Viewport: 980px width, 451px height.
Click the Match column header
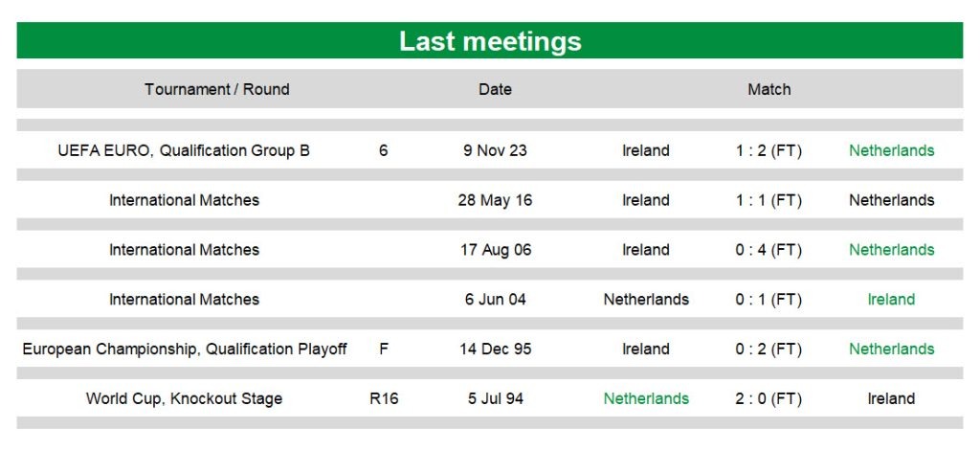click(768, 89)
